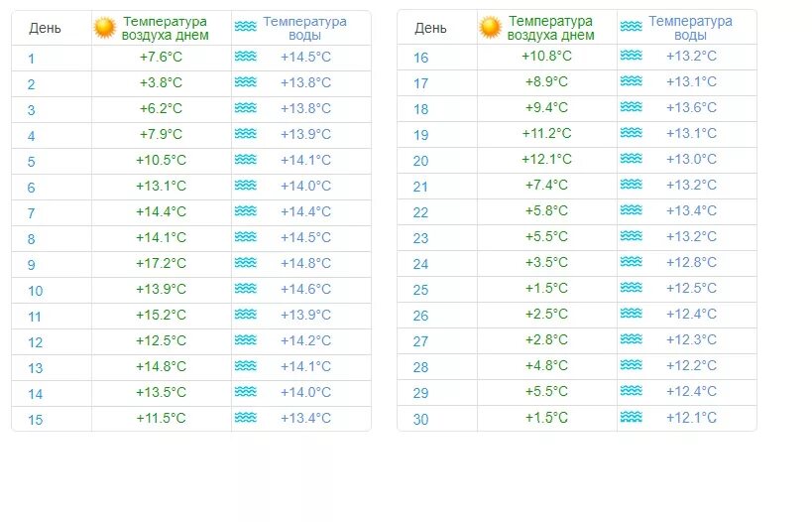The height and width of the screenshot is (522, 812).
Task: Click the wave icon in day 9 row
Action: (x=246, y=262)
